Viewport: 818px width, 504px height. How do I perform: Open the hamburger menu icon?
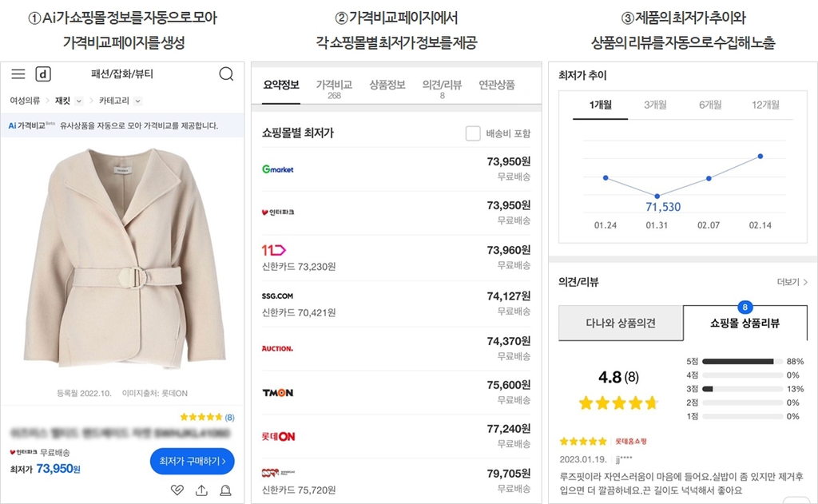tap(18, 74)
